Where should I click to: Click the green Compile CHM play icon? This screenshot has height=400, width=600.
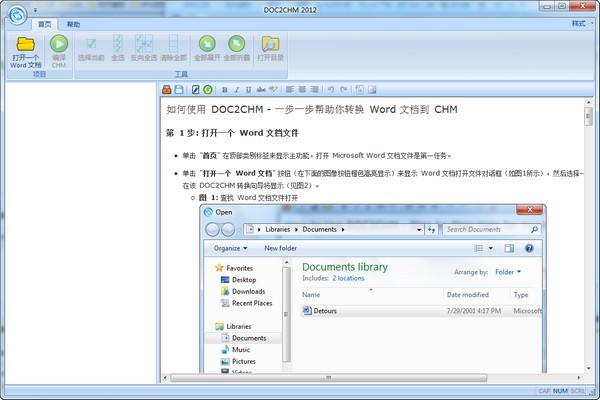tap(59, 52)
